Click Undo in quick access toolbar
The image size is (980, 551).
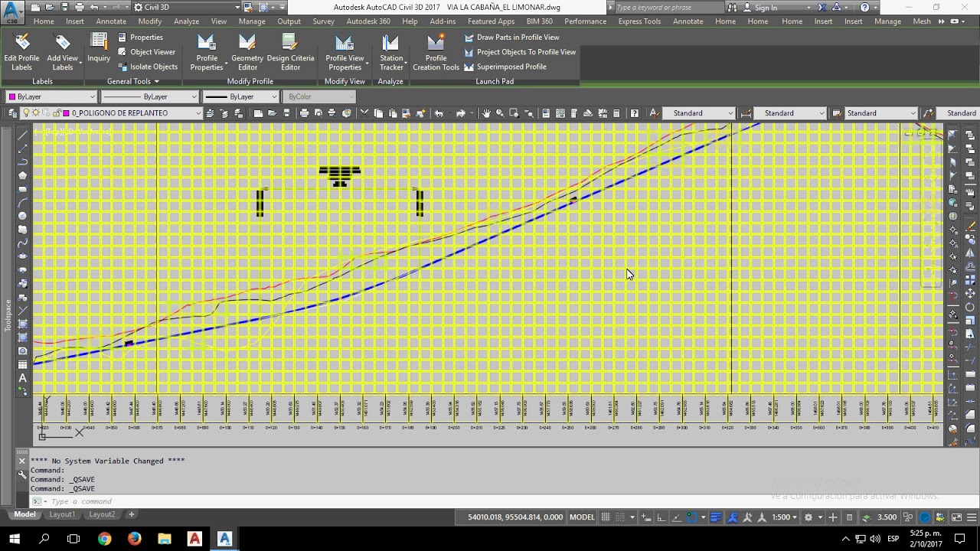coord(94,7)
